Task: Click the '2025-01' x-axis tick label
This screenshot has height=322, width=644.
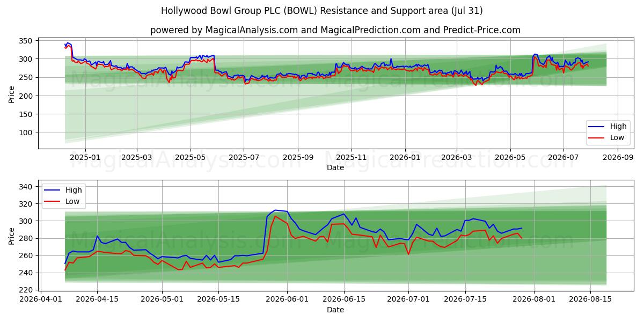Action: coord(86,157)
